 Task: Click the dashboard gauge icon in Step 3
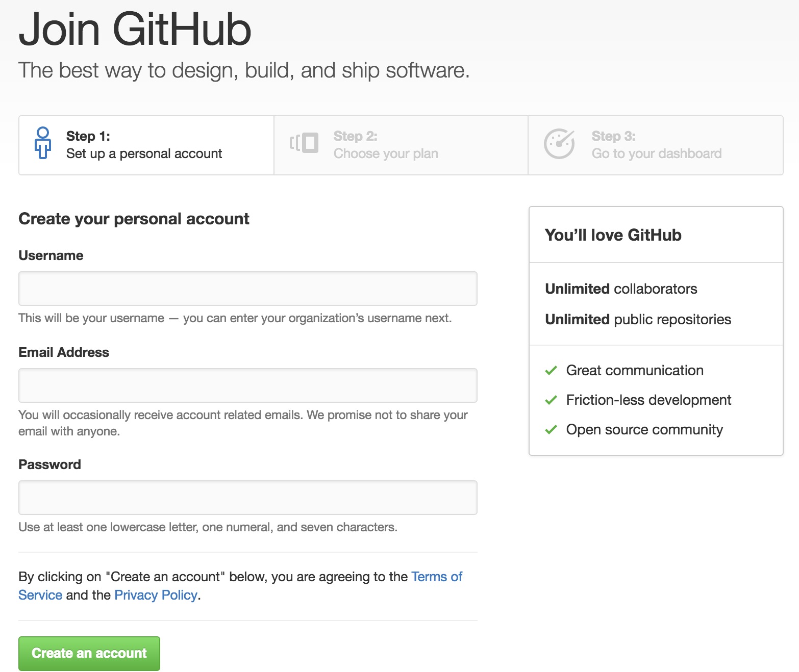(559, 143)
